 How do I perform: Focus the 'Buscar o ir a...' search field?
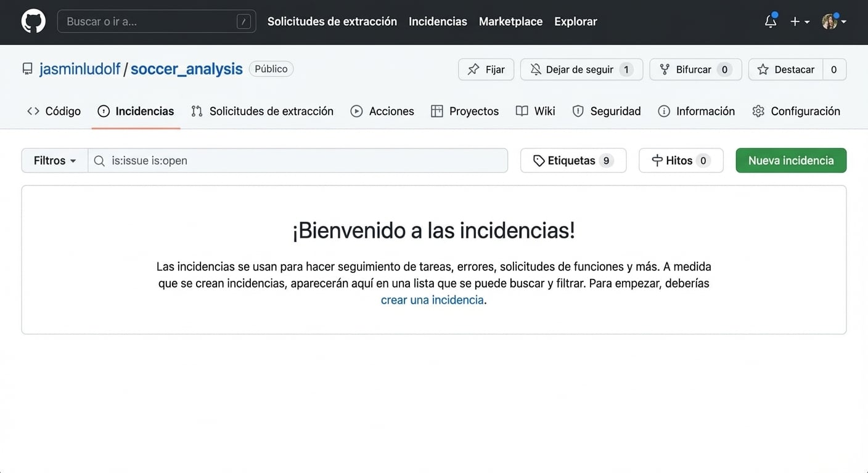coord(157,22)
